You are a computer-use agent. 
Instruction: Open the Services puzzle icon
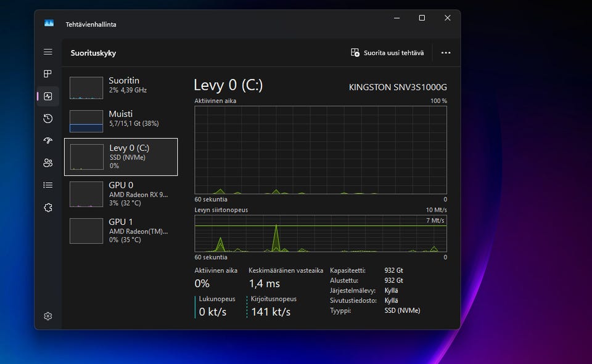pos(48,208)
